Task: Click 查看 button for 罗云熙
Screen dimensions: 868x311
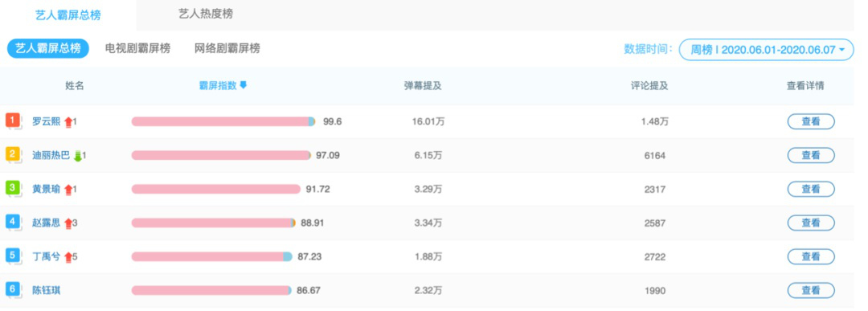Action: 811,121
